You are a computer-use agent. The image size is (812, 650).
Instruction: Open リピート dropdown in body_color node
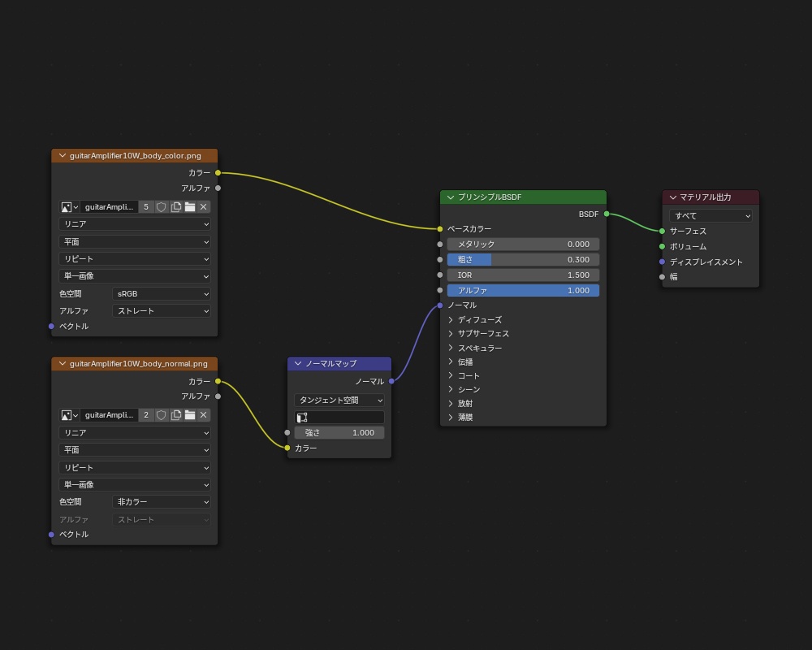tap(135, 258)
